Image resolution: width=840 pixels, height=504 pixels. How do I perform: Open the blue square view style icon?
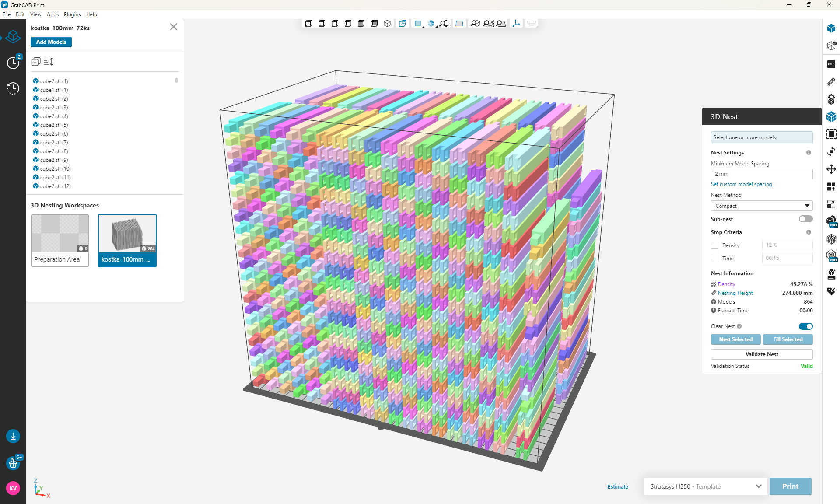click(418, 24)
